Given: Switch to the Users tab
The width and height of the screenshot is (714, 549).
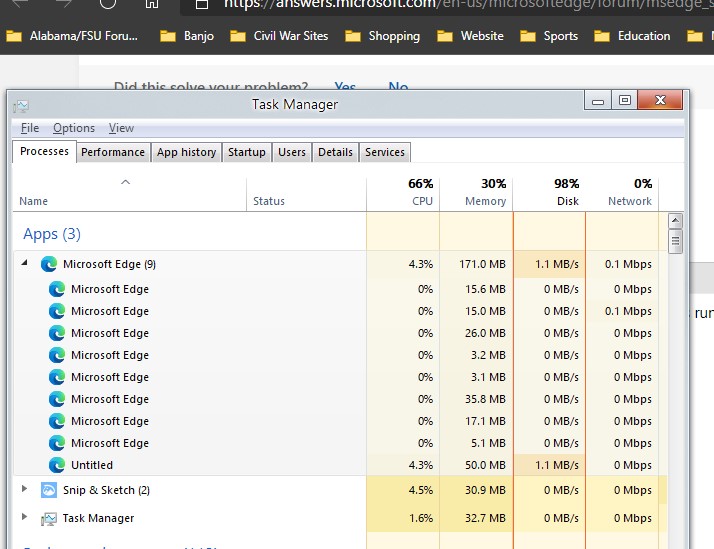Looking at the screenshot, I should point(292,152).
